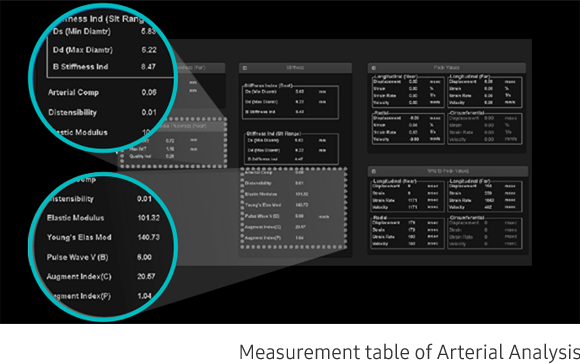Click Displacement under Peak Values Longitudinal (Near)
Screen dimensions: 580x364
click(387, 82)
